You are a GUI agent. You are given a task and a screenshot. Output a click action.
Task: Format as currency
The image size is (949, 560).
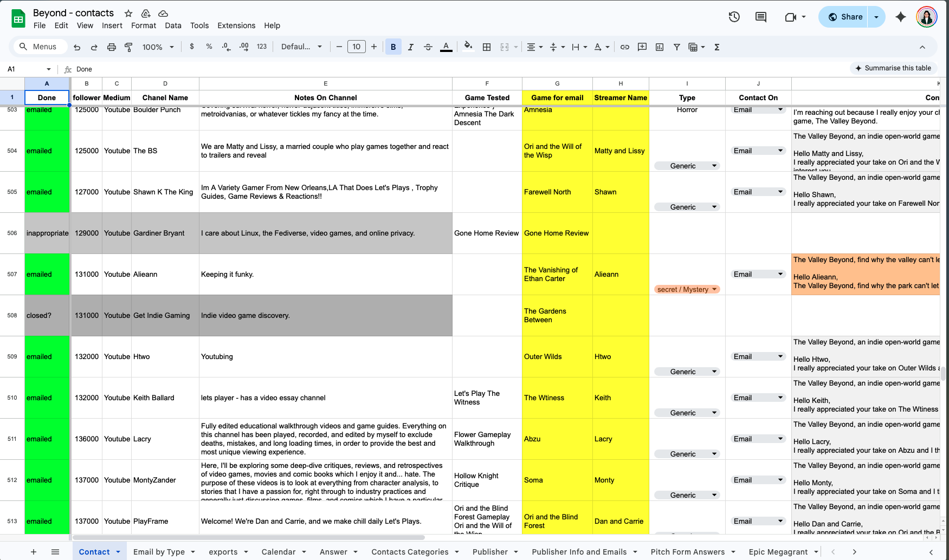click(192, 47)
